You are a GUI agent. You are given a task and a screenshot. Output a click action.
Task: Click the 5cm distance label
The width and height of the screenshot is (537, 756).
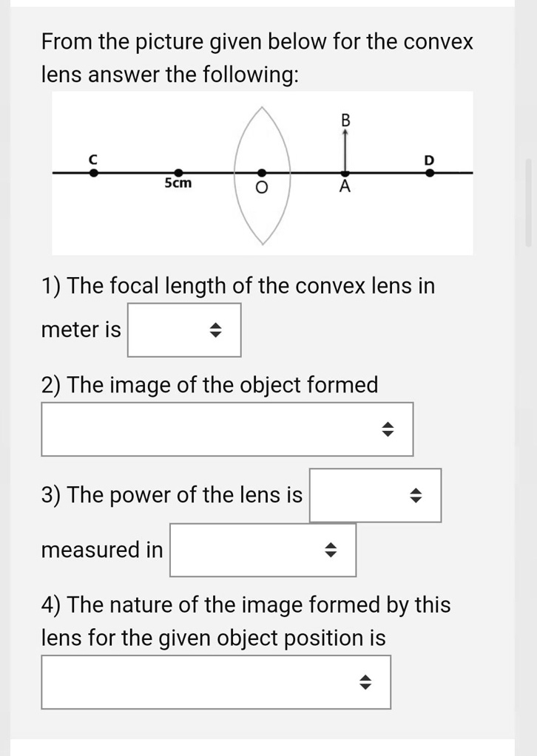point(177,183)
